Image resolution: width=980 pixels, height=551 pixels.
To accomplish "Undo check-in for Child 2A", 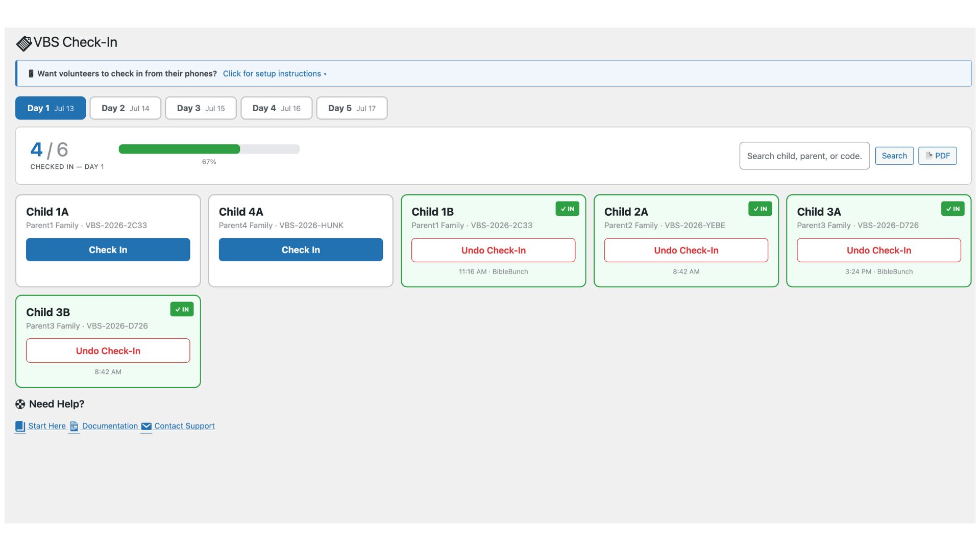I will point(686,250).
